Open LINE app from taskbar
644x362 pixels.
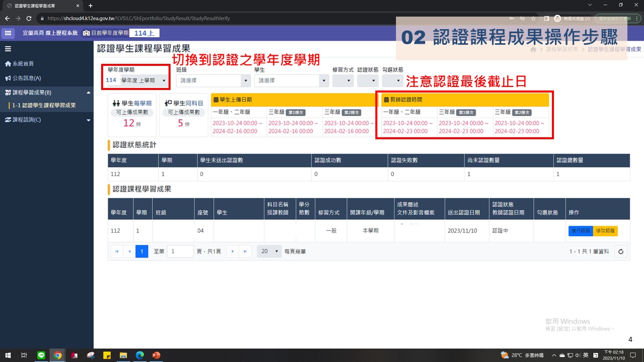(x=41, y=355)
